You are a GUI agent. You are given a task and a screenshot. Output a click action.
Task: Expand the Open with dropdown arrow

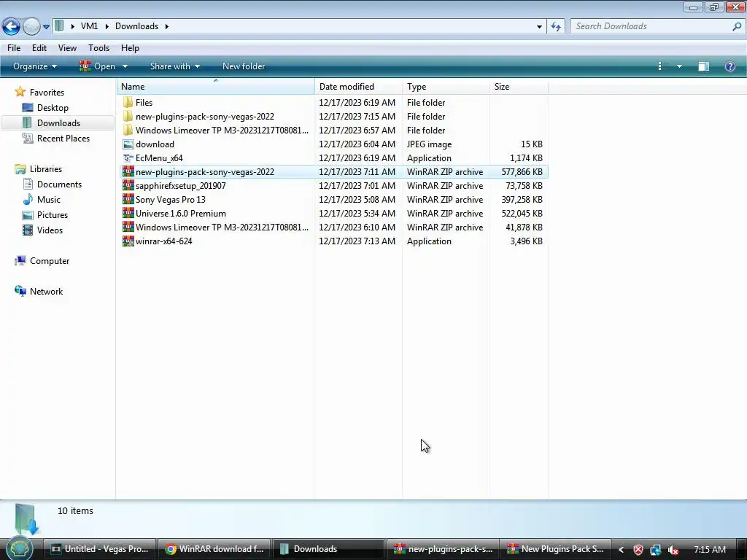pos(125,66)
